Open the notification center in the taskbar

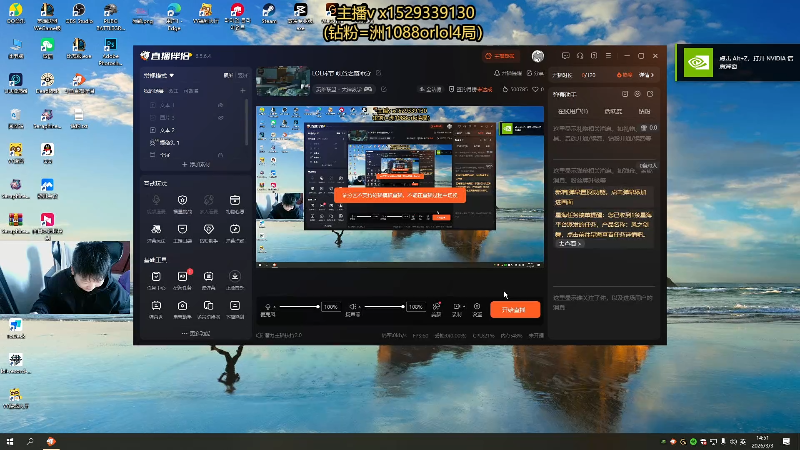point(786,441)
